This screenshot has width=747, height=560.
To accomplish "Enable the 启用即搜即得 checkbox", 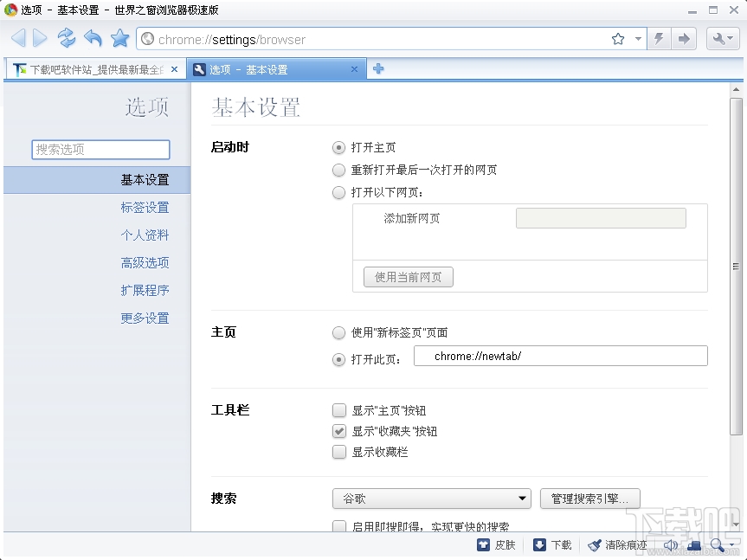I will pos(339,525).
